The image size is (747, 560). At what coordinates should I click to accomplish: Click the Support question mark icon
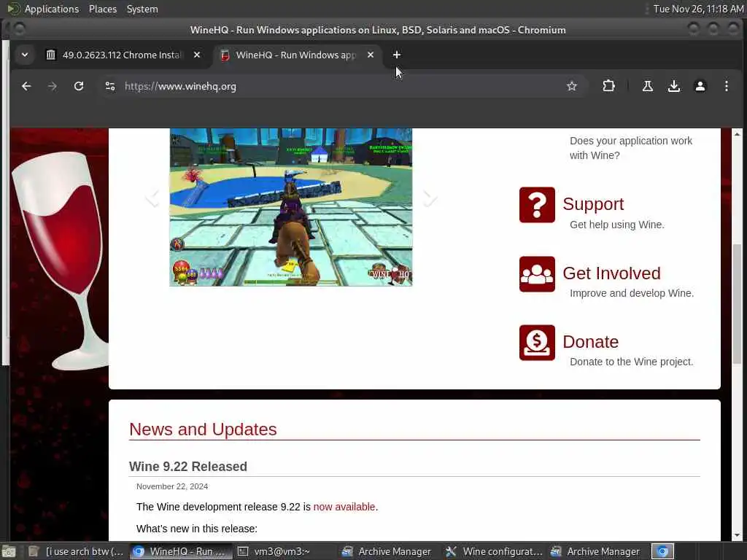[537, 205]
